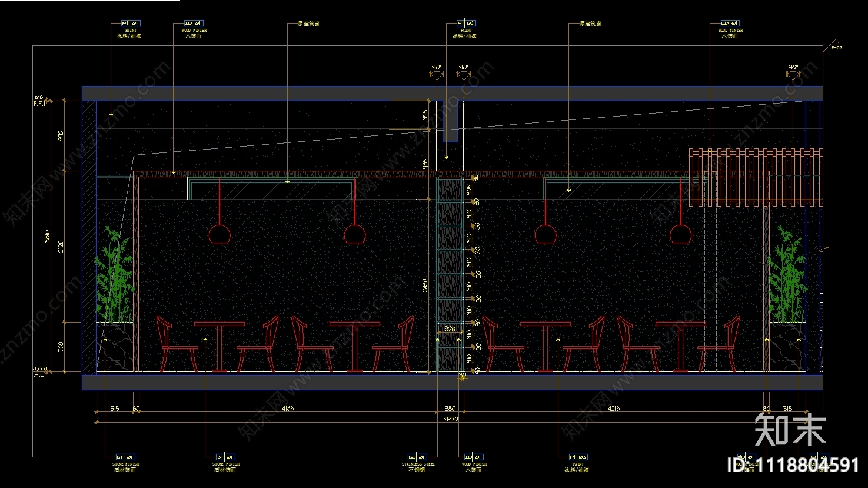
Task: Click the 9970 overall width dimension
Action: coord(451,419)
